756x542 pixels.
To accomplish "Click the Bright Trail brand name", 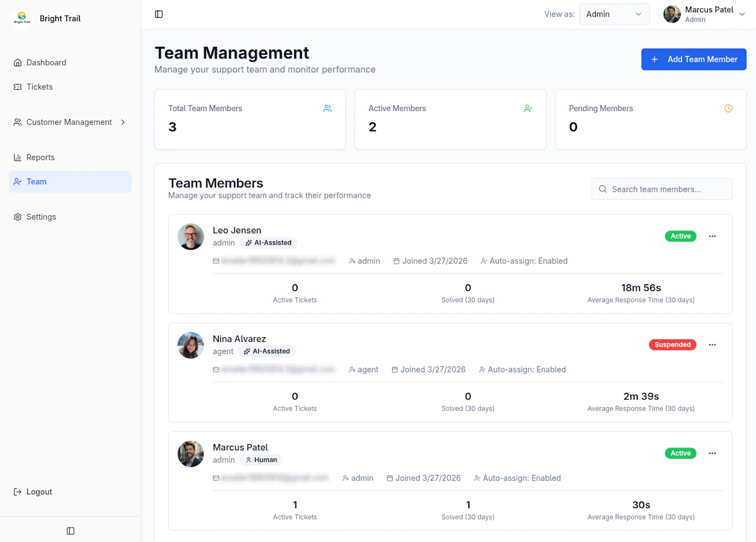I will click(x=60, y=18).
